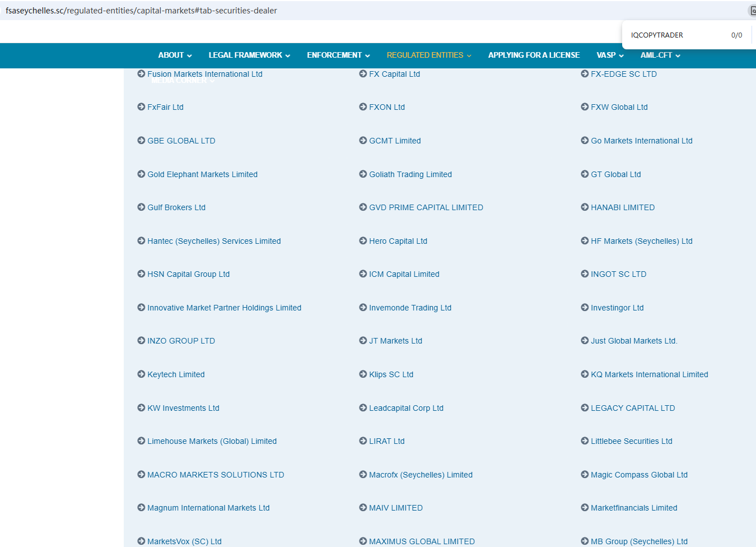Image resolution: width=756 pixels, height=547 pixels.
Task: Click HF Markets (Seychelles) Ltd text
Action: point(642,241)
